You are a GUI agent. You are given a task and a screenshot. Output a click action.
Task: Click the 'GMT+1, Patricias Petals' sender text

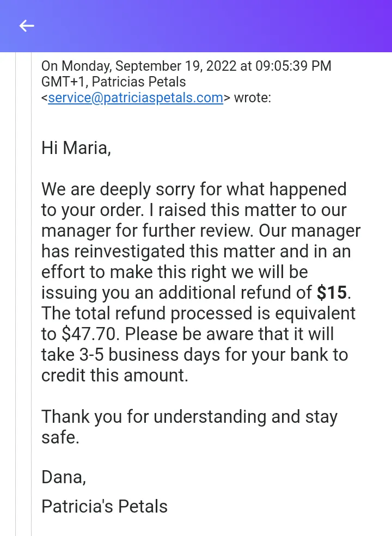114,82
